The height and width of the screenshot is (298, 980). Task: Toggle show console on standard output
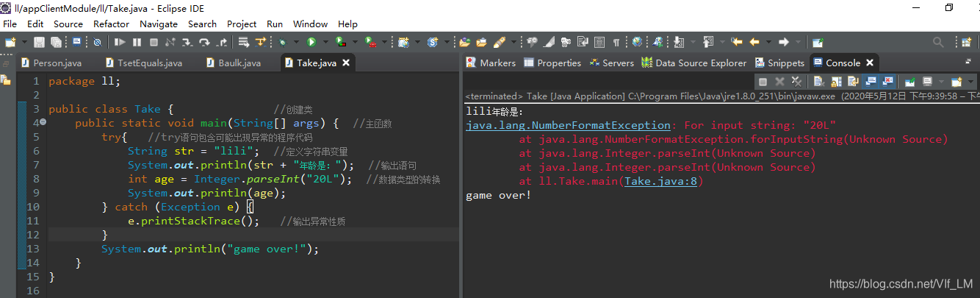(x=870, y=81)
